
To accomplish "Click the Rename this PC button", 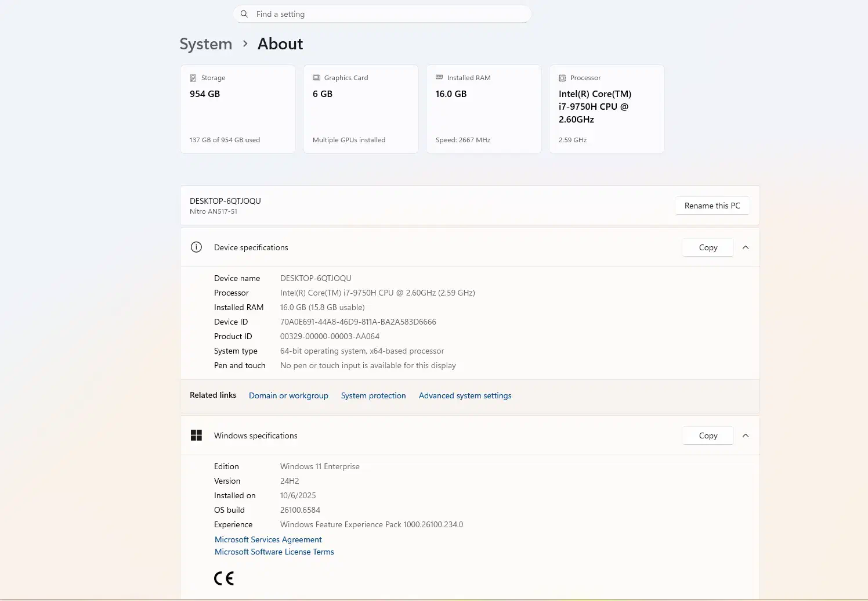I will [x=712, y=206].
